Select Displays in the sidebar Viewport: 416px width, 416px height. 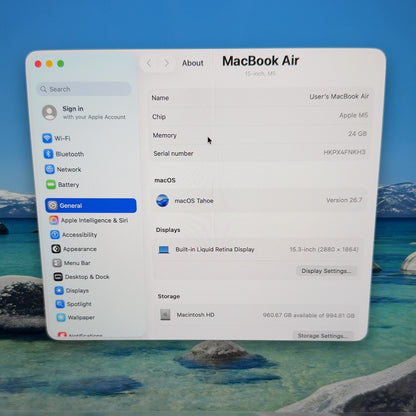coord(72,290)
